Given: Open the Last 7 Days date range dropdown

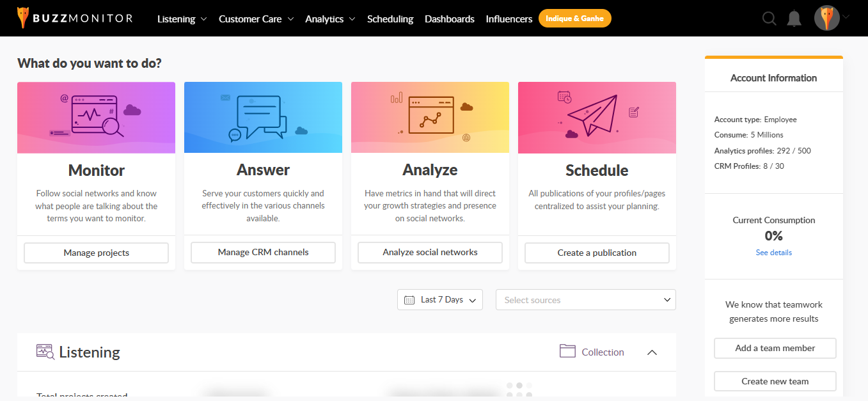Looking at the screenshot, I should coord(440,299).
